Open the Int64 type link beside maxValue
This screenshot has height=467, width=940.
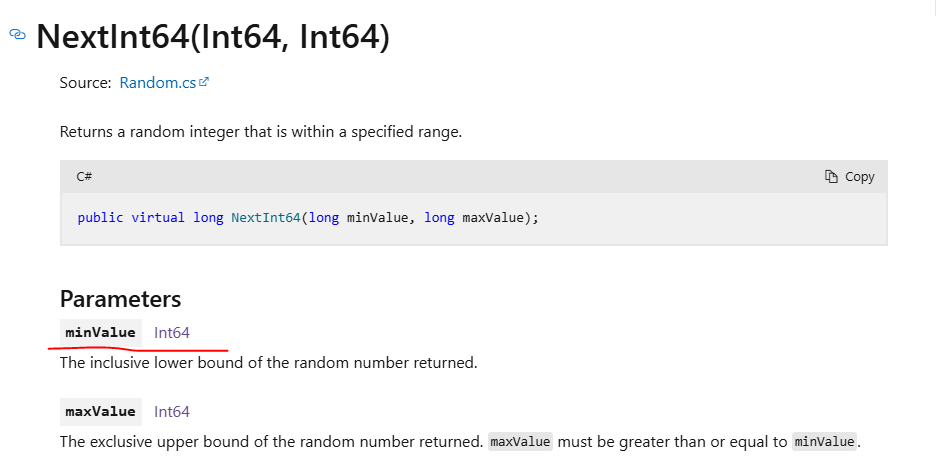[172, 412]
